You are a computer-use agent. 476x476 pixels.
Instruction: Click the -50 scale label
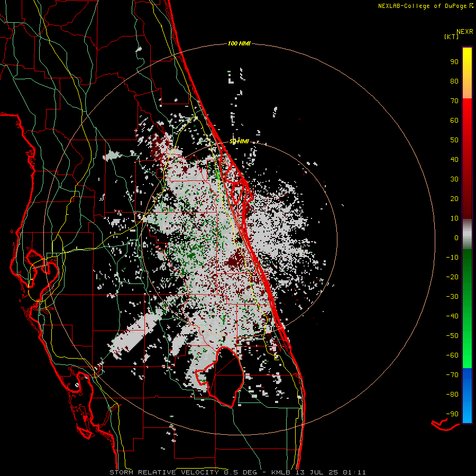click(x=452, y=336)
